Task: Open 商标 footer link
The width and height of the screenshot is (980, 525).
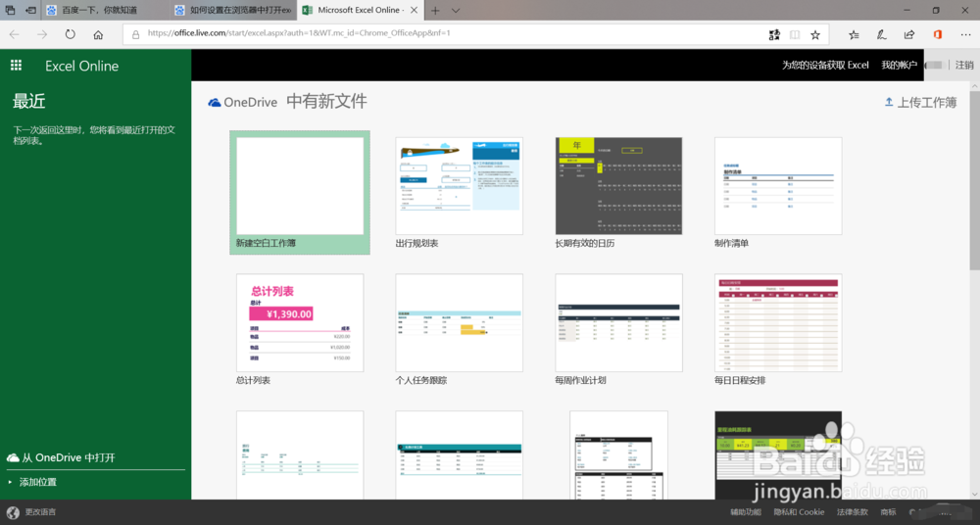Action: pyautogui.click(x=888, y=512)
